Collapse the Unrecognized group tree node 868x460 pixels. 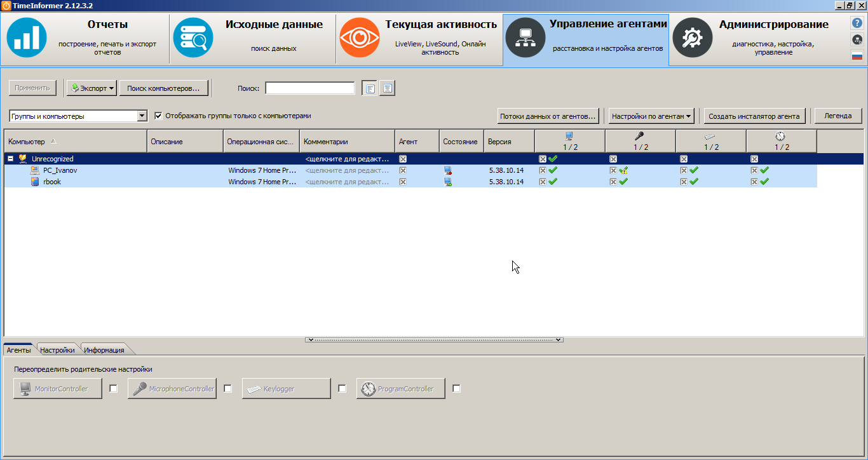[10, 159]
